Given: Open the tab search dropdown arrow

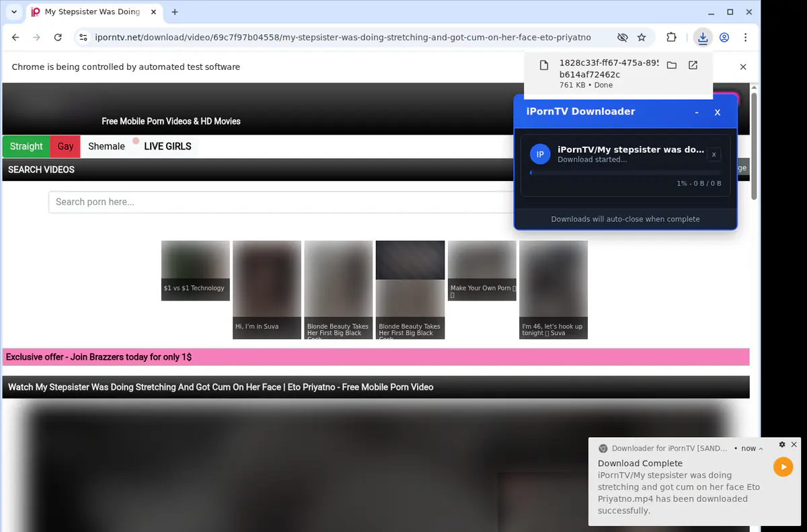Looking at the screenshot, I should click(x=13, y=12).
